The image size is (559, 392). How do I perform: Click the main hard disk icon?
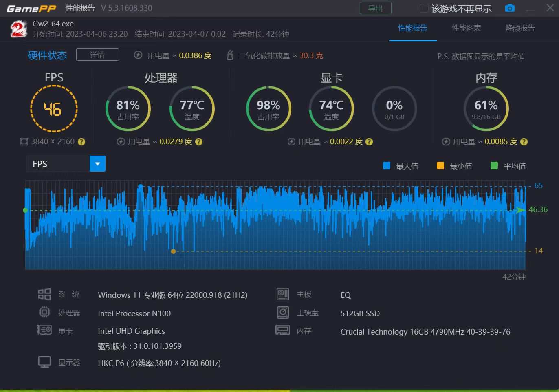(x=283, y=313)
